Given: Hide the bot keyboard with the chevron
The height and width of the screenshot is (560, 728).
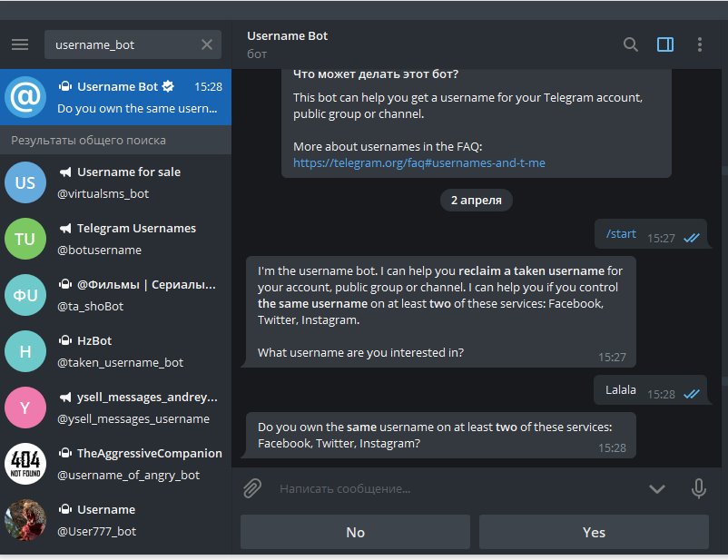Looking at the screenshot, I should 657,489.
